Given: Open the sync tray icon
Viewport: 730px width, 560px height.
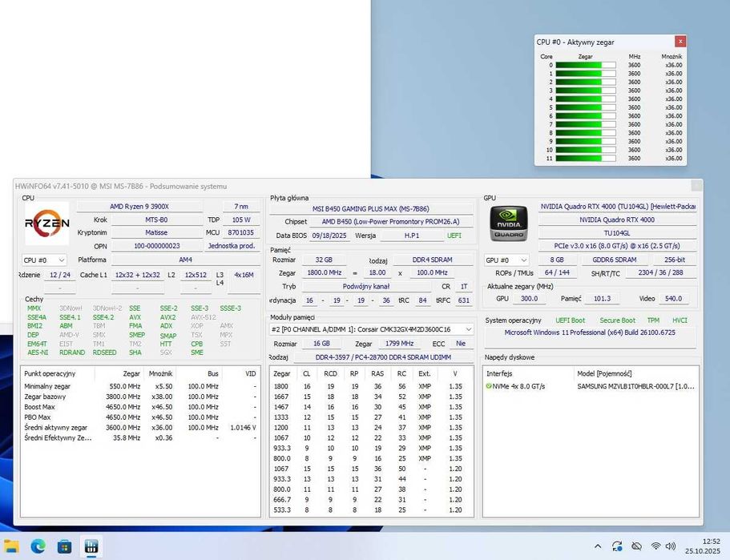Looking at the screenshot, I should pos(617,546).
